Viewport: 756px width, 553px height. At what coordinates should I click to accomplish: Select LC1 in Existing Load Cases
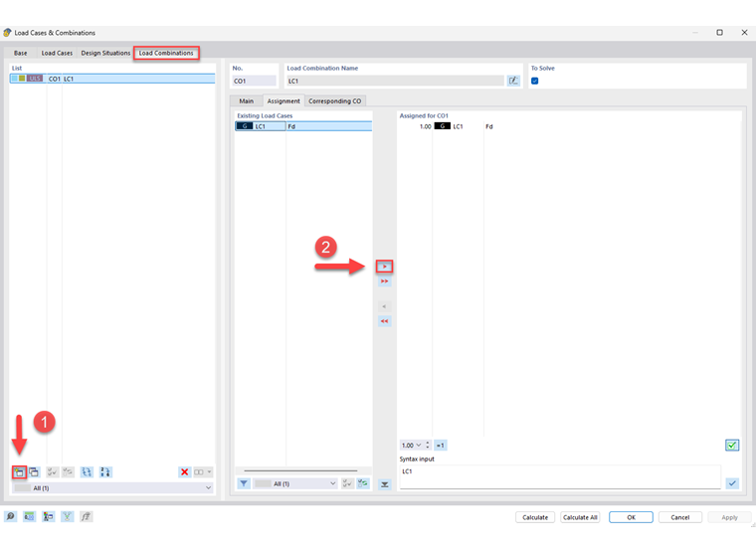pyautogui.click(x=303, y=126)
